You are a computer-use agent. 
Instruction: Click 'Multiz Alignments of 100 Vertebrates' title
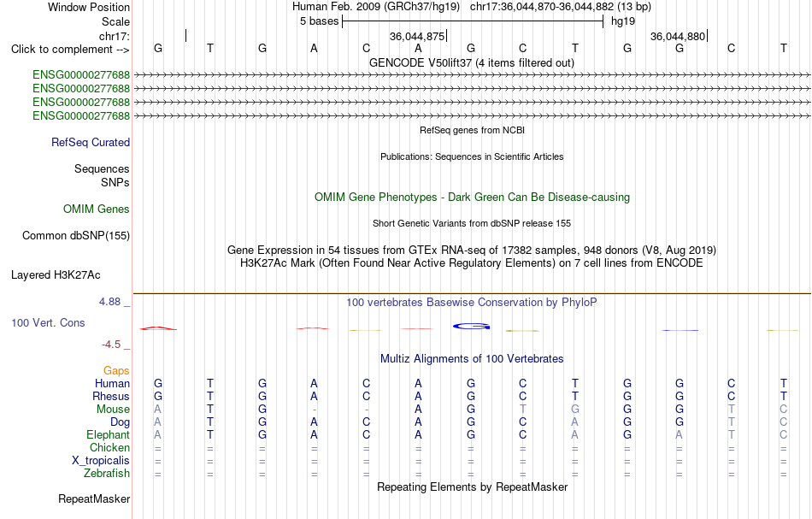(472, 358)
